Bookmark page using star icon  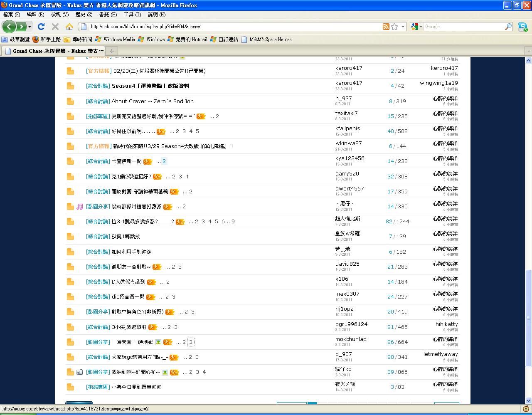pos(394,27)
